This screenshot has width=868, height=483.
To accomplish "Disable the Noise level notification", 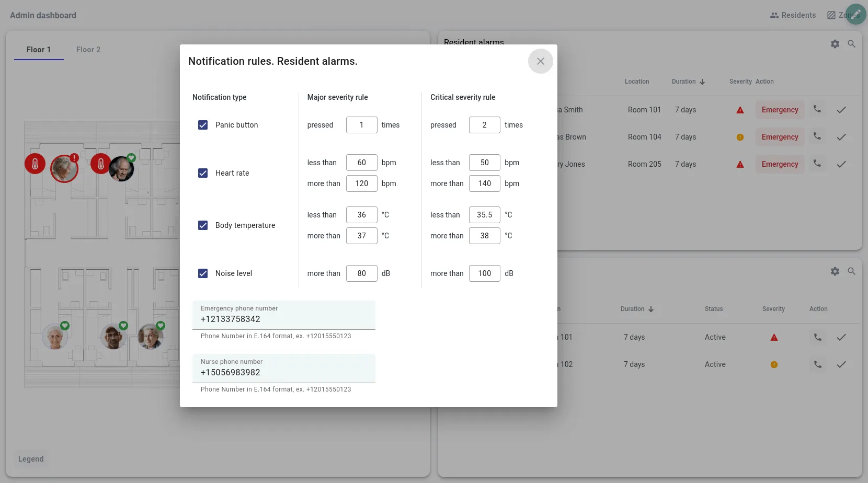I will [203, 273].
